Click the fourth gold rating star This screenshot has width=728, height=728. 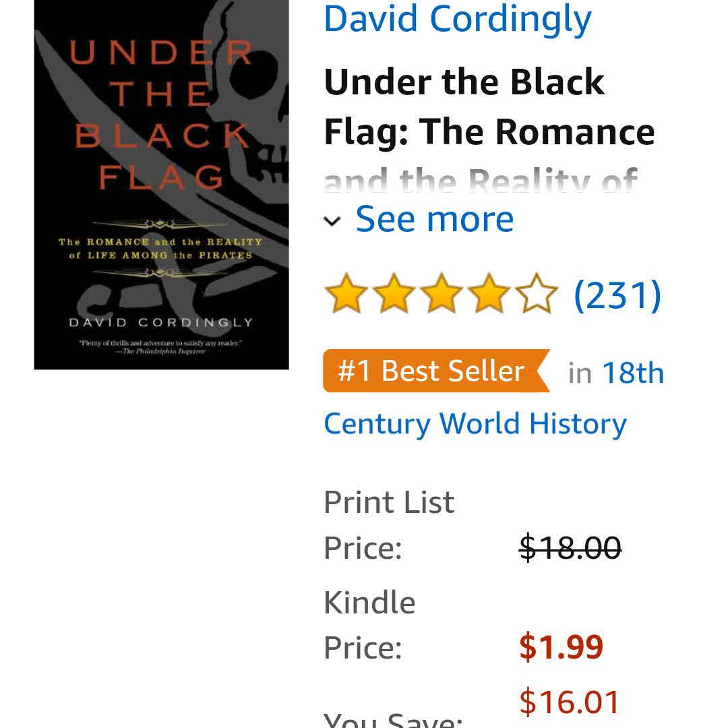[x=489, y=294]
